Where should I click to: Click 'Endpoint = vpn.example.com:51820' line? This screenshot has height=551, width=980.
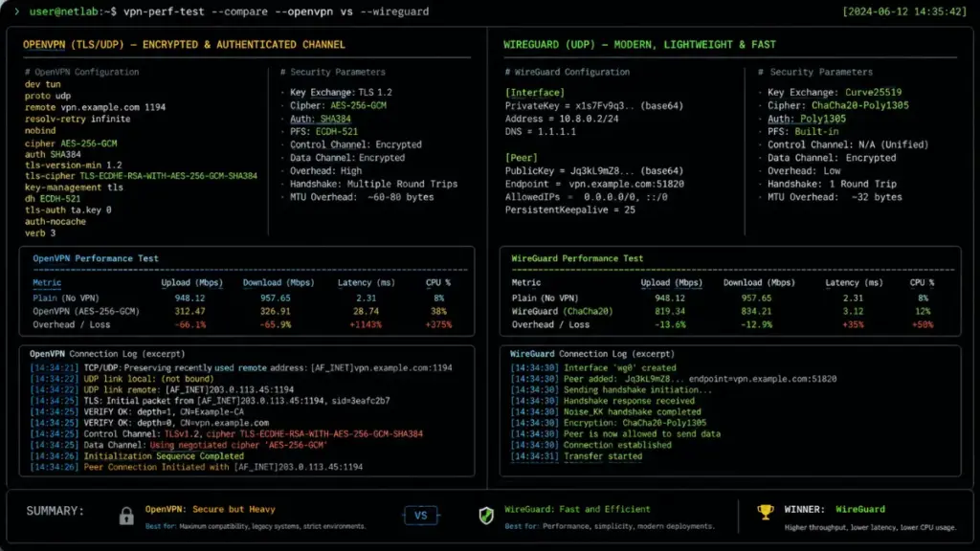pos(594,185)
